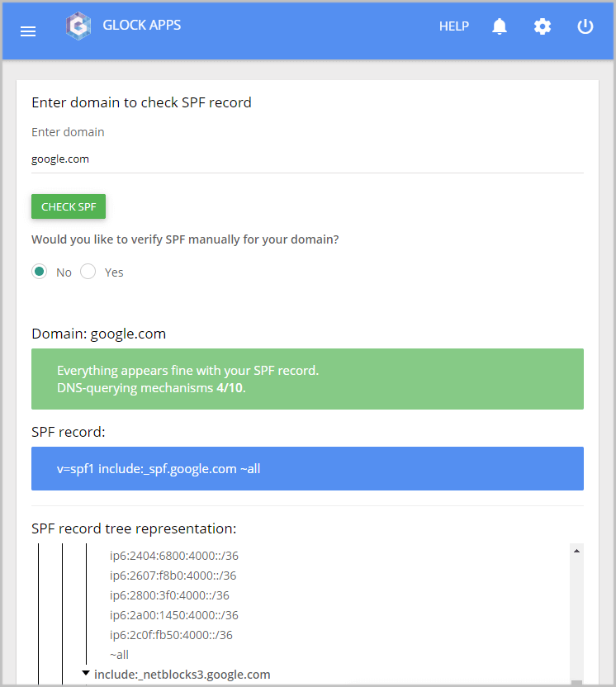Open the settings gear

click(543, 26)
